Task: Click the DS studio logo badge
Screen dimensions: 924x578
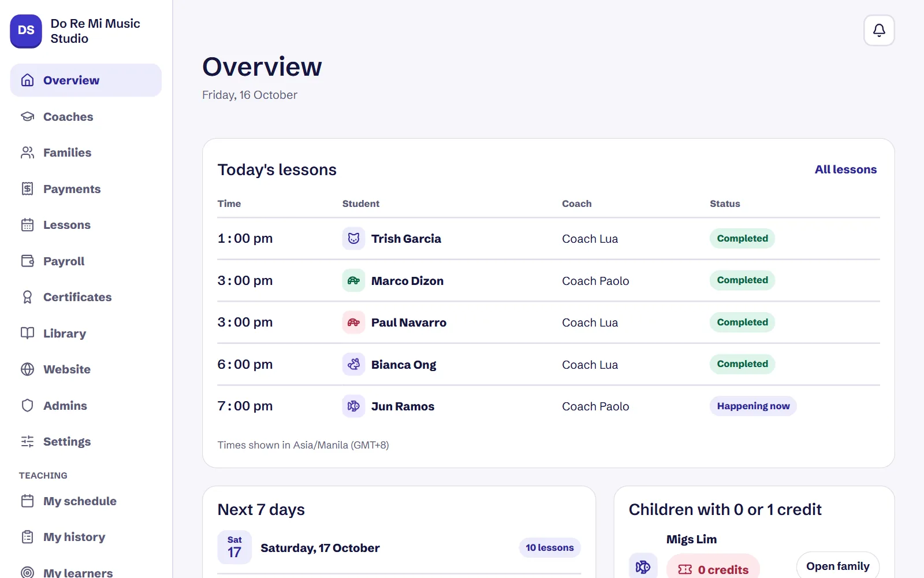Action: click(x=26, y=31)
